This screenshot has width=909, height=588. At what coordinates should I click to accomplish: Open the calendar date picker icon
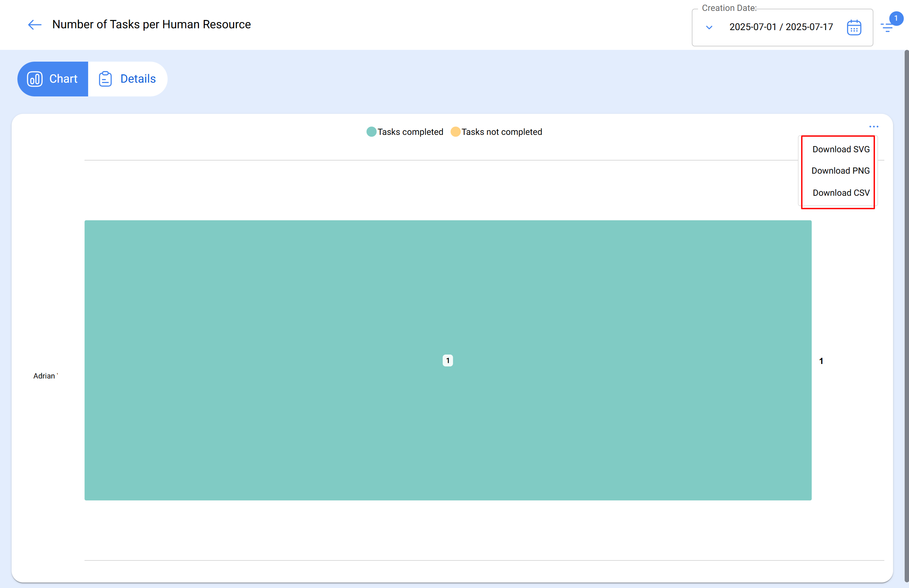854,28
